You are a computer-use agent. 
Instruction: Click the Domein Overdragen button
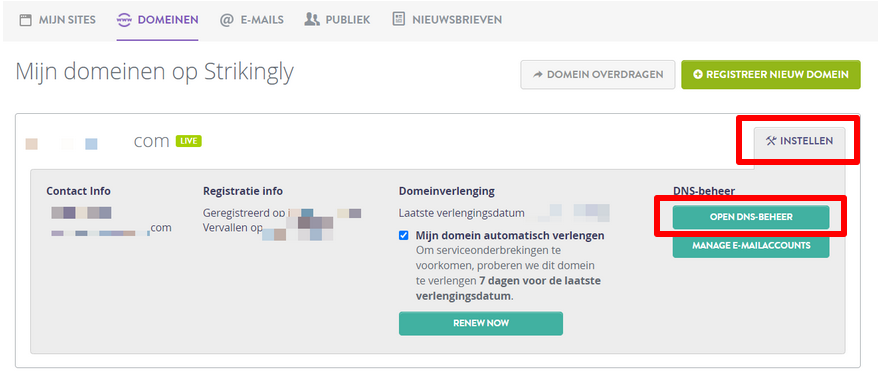pos(598,74)
